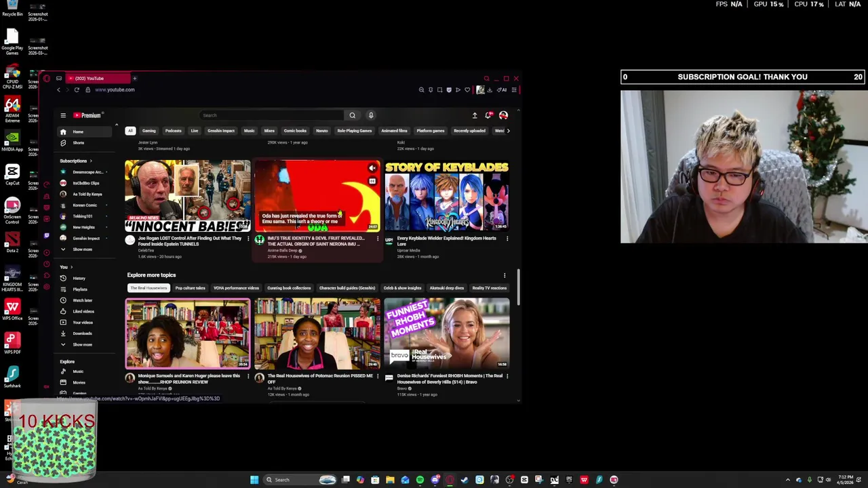Go back with the browser back arrow
This screenshot has height=488, width=868.
click(x=58, y=89)
